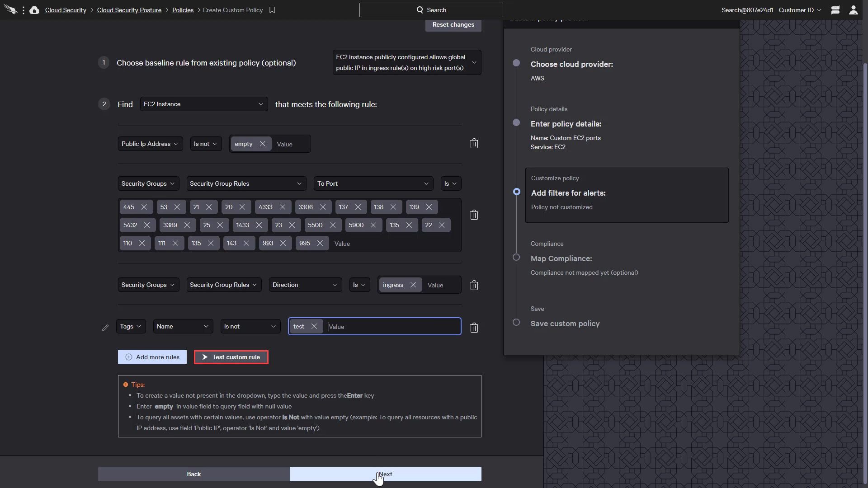Remove the 'test' tag value chip
Image resolution: width=868 pixels, height=488 pixels.
point(314,326)
